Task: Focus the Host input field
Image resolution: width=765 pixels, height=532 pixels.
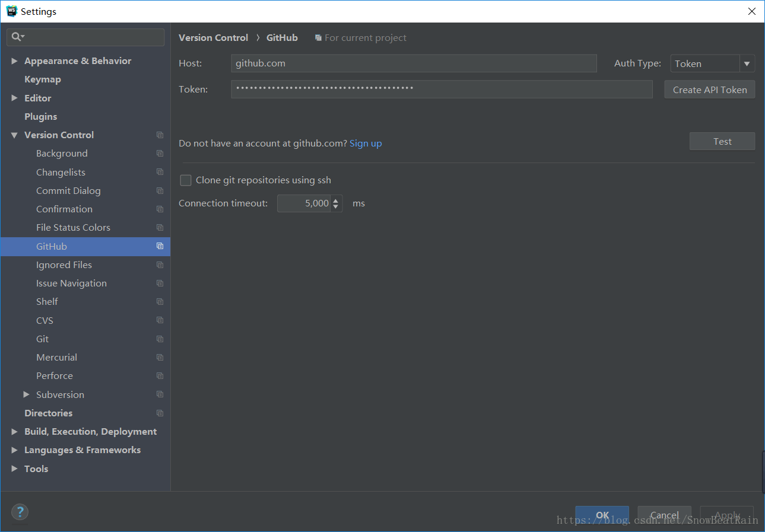Action: click(414, 63)
